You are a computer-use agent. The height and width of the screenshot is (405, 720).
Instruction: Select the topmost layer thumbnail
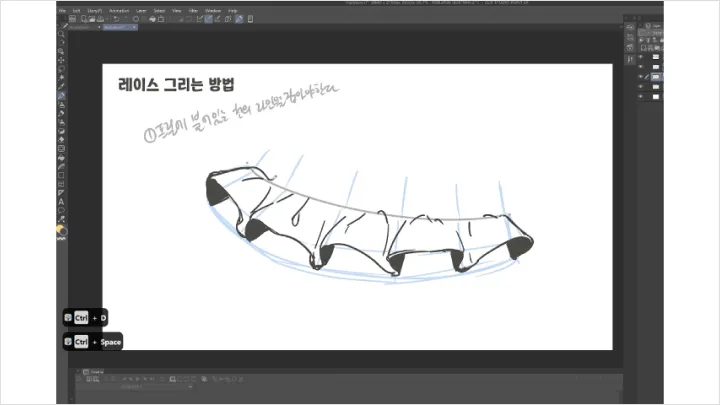[x=656, y=57]
